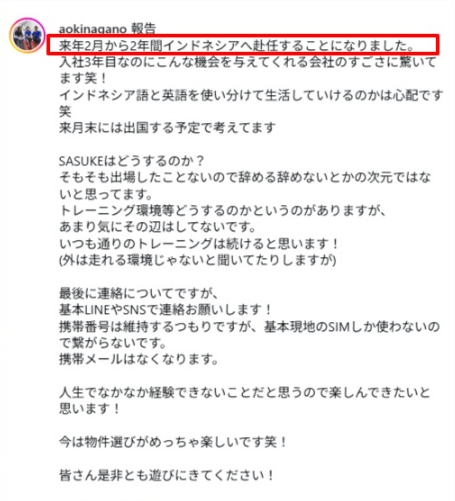This screenshot has height=501, width=455.
Task: Click the line beginning インドネシア語と英語を使い分けて
Action: pyautogui.click(x=251, y=103)
